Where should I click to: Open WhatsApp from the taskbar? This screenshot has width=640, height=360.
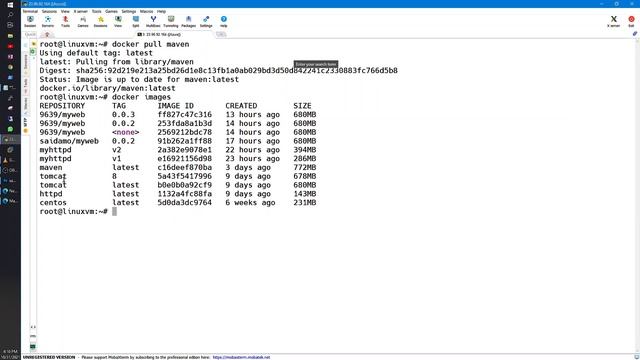10,129
